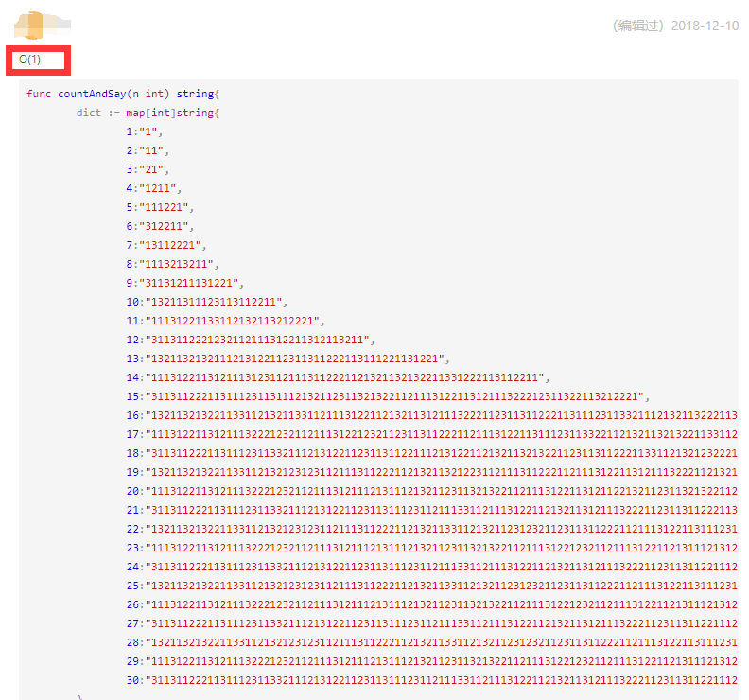Click the map entry for key 21
The width and height of the screenshot is (749, 700).
(x=432, y=510)
